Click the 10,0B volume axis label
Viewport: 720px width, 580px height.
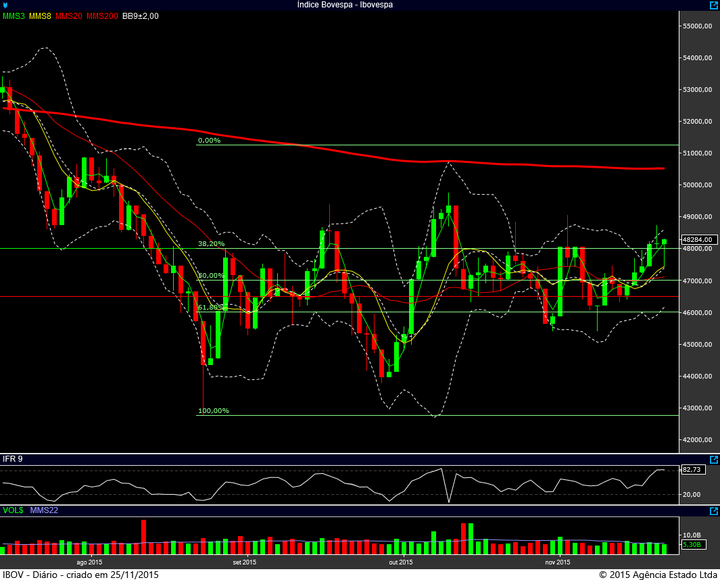[692, 535]
